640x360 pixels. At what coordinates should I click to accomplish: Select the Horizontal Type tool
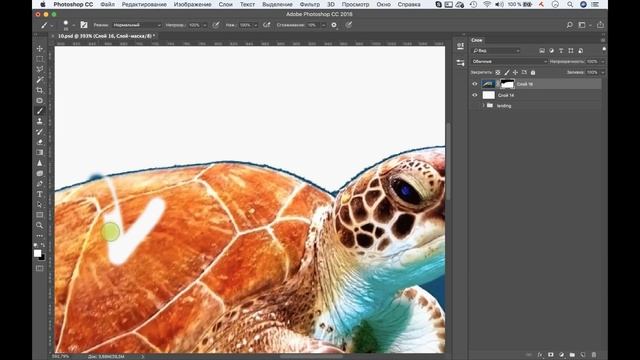click(40, 194)
